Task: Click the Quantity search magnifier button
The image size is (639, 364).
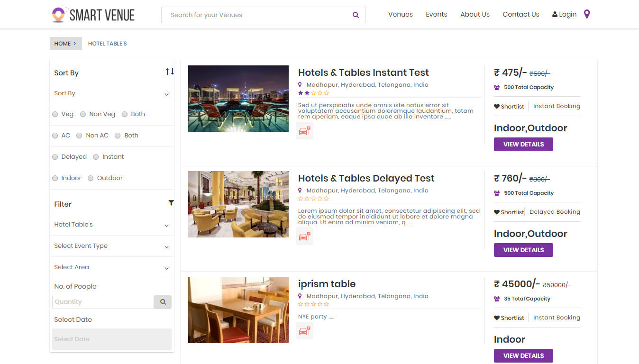Action: [163, 302]
